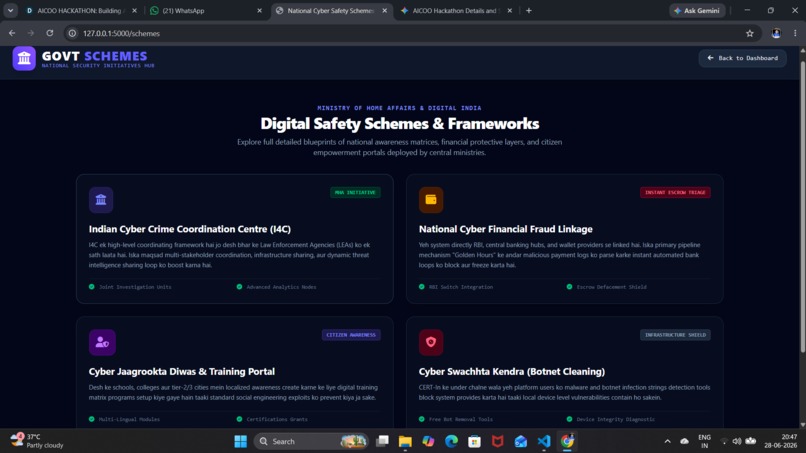Screen dimensions: 806x453
Task: Click the Indian Cyber Crime Coordination Centre heading
Action: [190, 229]
